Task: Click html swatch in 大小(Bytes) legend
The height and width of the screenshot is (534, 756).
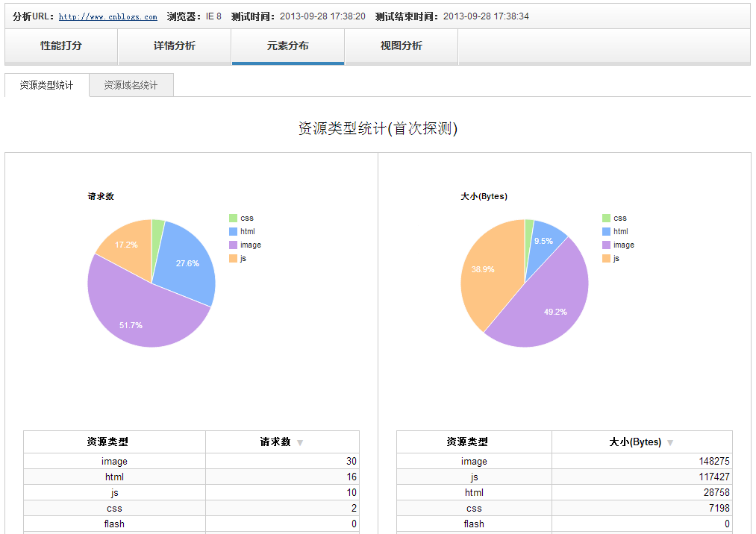Action: point(607,232)
